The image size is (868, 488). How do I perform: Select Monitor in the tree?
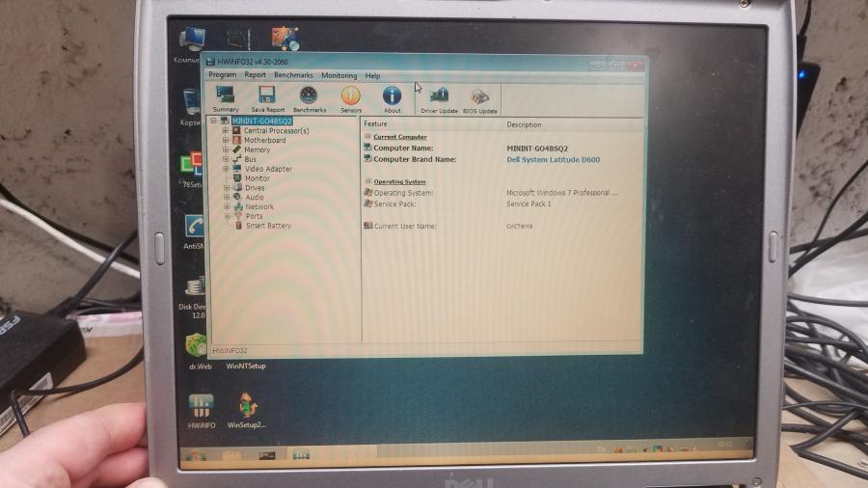click(x=257, y=178)
